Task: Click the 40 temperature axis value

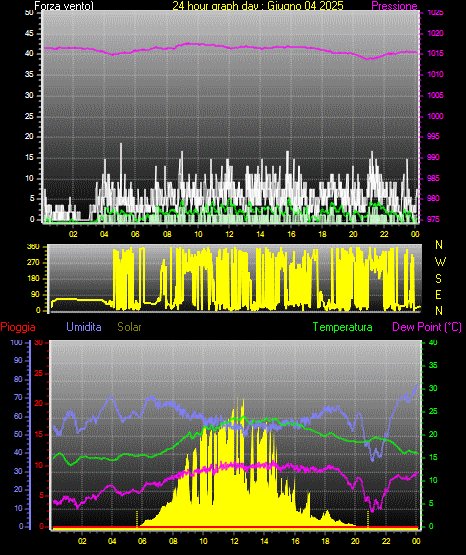Action: pyautogui.click(x=433, y=342)
